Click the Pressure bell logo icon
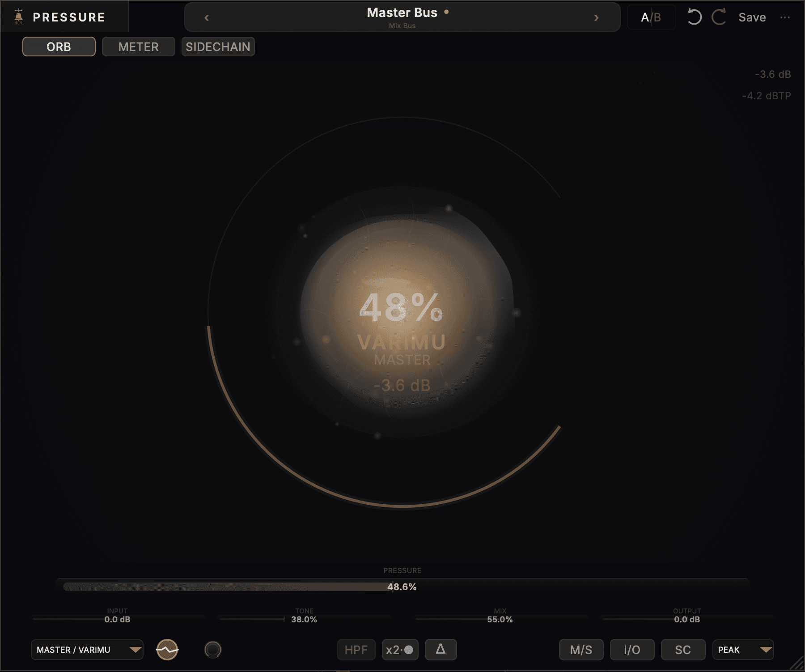Image resolution: width=805 pixels, height=672 pixels. pyautogui.click(x=18, y=17)
